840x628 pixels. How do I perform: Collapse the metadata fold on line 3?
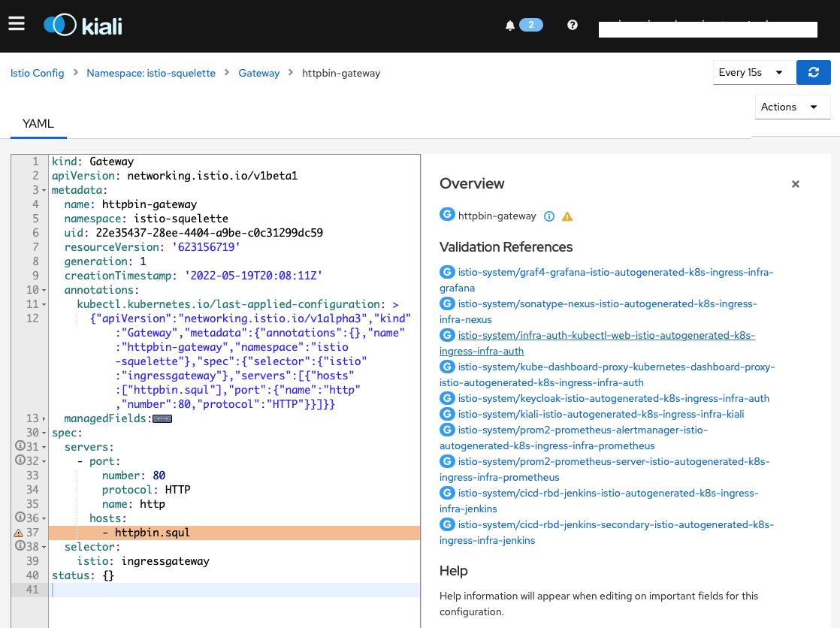click(x=44, y=190)
